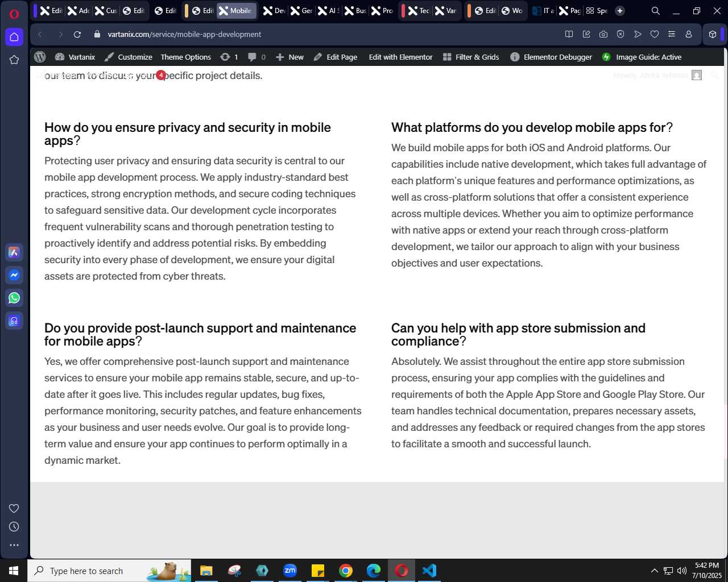Open WhatsApp in the Opera sidebar
The height and width of the screenshot is (582, 728).
point(14,298)
